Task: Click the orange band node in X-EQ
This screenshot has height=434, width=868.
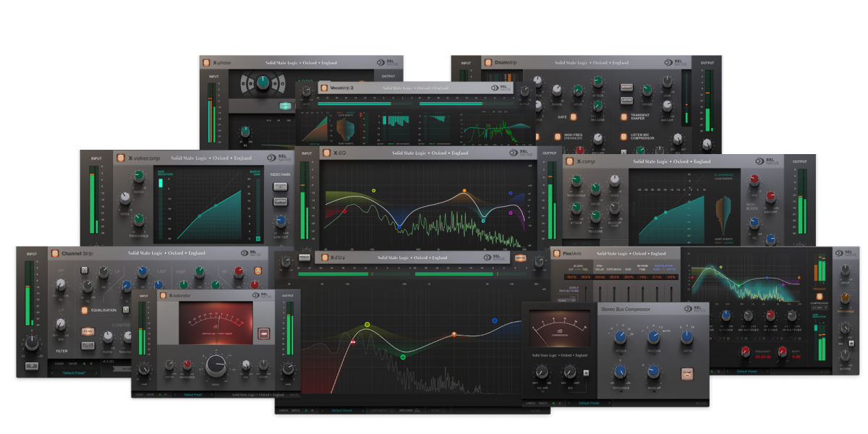Action: click(x=465, y=191)
